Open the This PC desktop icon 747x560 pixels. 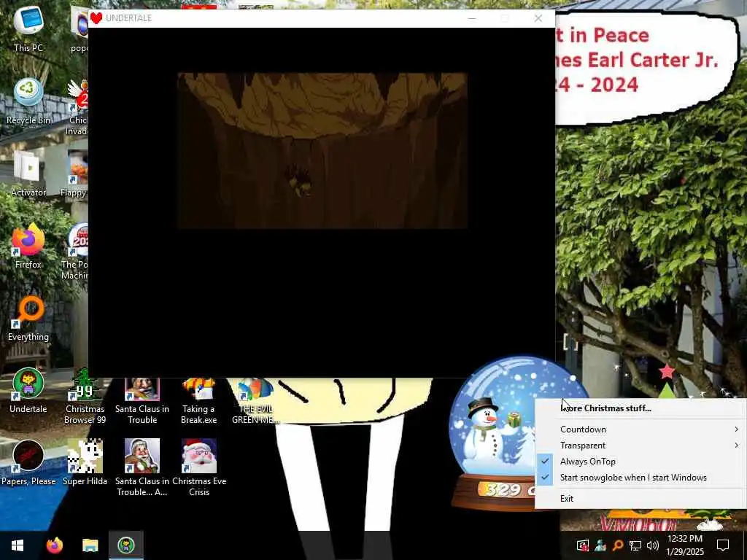click(x=28, y=28)
